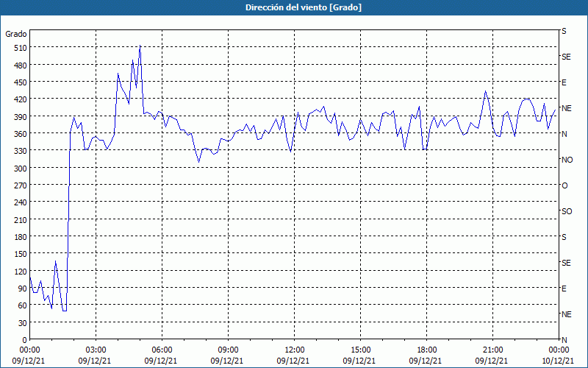Click the 'NO' compass label on the right axis

point(567,160)
